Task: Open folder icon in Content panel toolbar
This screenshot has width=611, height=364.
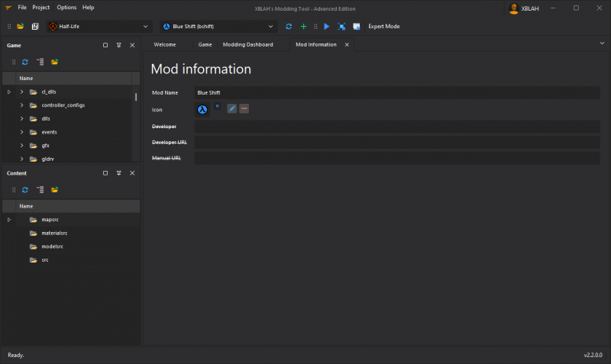Action: (54, 189)
